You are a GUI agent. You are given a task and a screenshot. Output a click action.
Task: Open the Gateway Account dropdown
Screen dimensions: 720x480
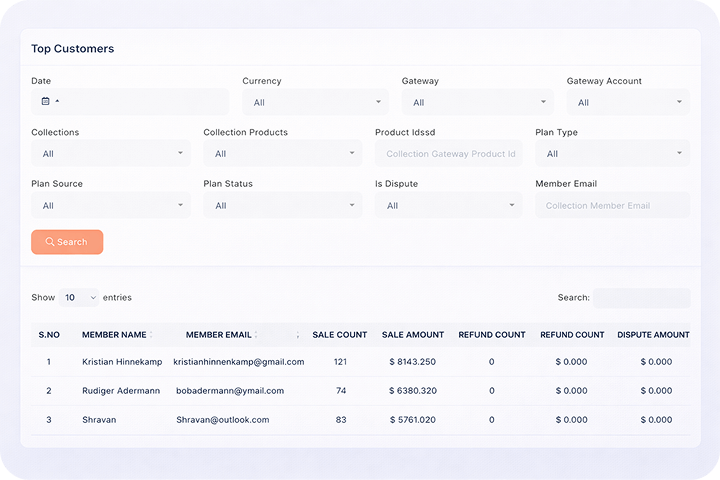628,102
